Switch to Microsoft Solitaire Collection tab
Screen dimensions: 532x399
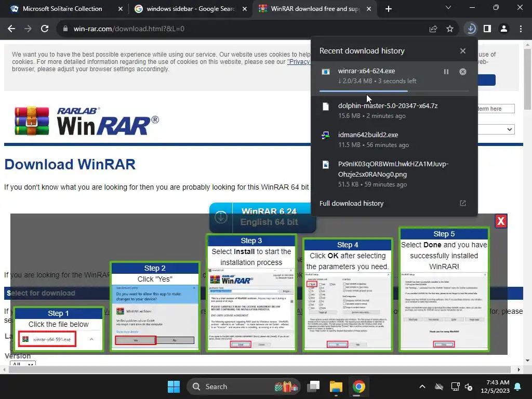pos(62,9)
